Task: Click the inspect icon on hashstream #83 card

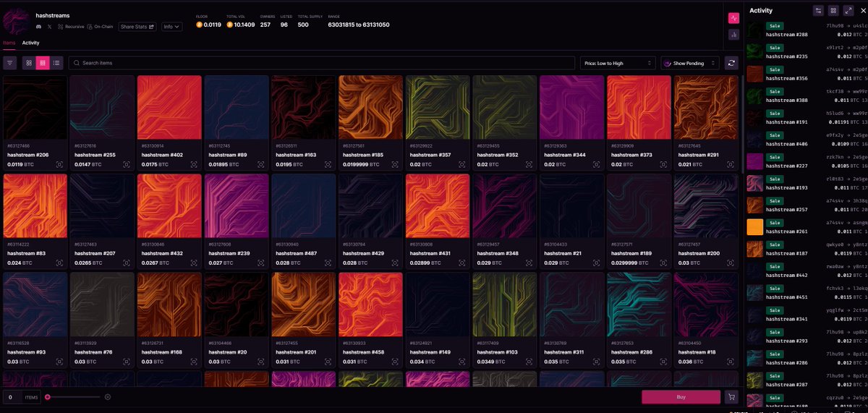Action: pos(59,263)
